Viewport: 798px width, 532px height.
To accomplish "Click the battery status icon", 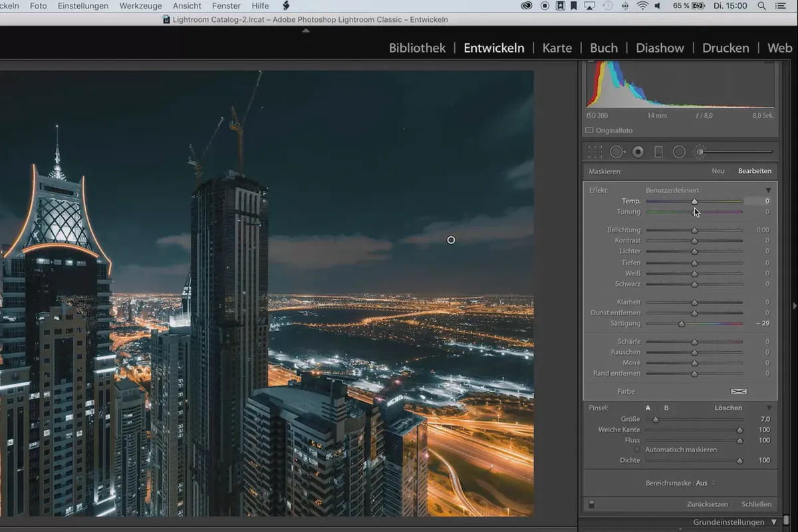I will pyautogui.click(x=698, y=6).
